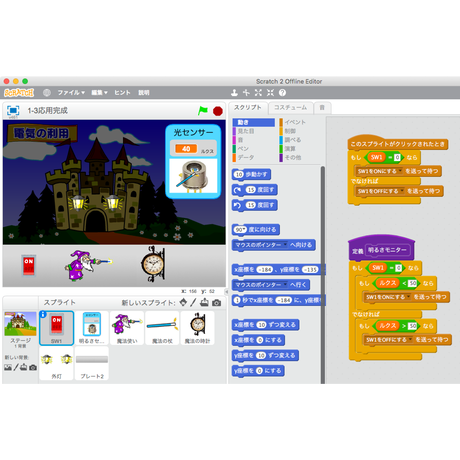Click the language globe icon

[x=47, y=93]
